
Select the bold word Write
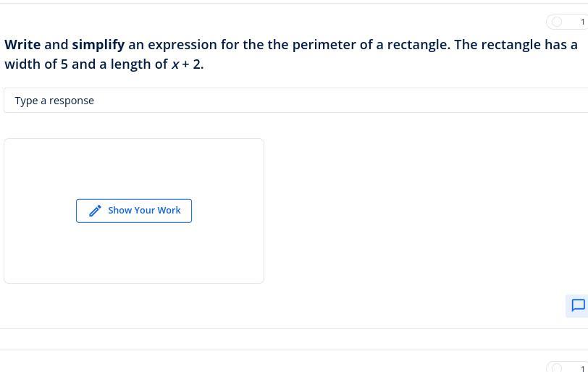[22, 45]
